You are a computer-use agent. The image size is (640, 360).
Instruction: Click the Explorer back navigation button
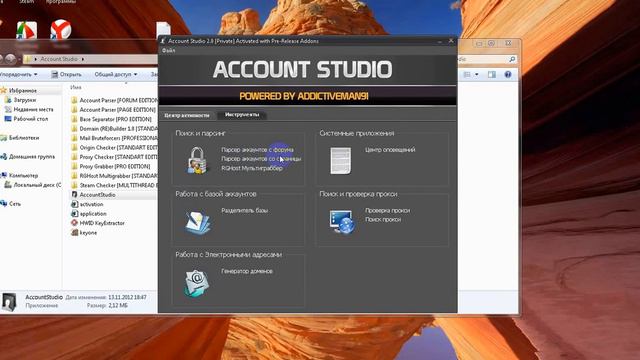[x=2, y=59]
